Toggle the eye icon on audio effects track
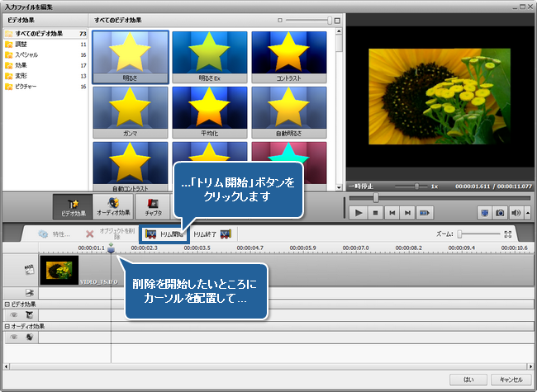 click(x=14, y=337)
